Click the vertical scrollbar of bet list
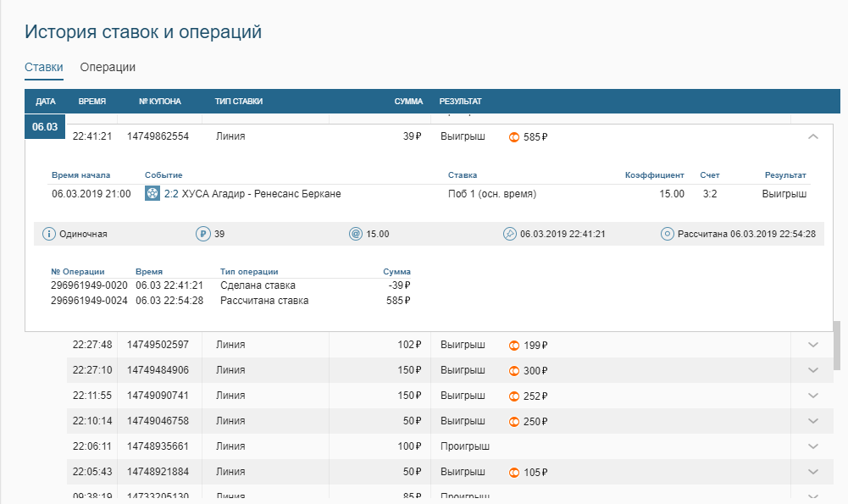This screenshot has width=848, height=504. coord(838,344)
